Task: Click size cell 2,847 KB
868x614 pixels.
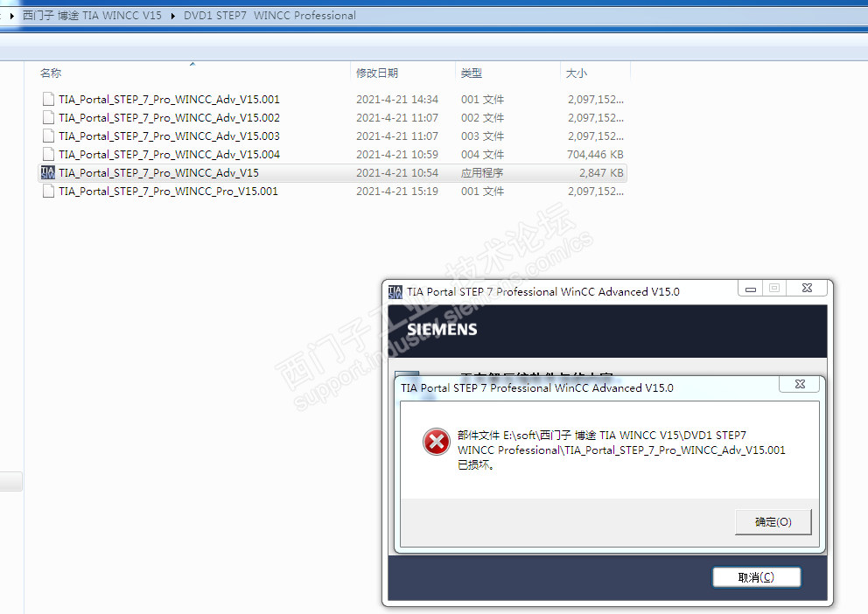Action: coord(601,172)
